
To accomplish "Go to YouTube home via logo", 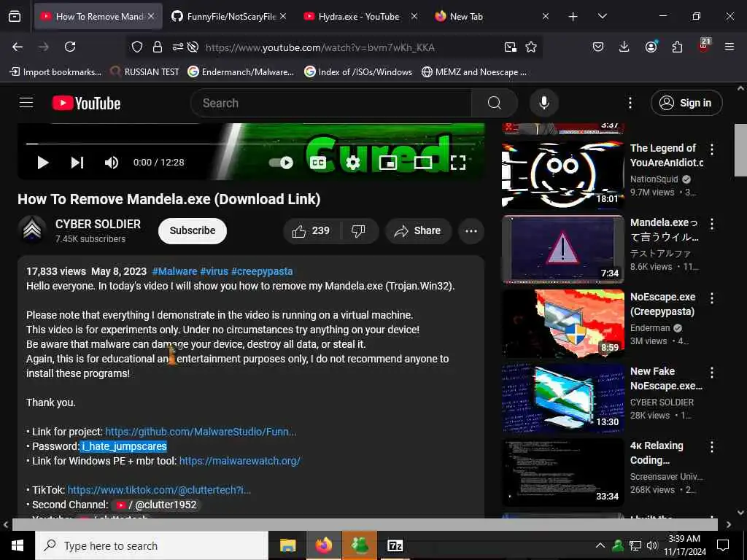I will pos(86,103).
